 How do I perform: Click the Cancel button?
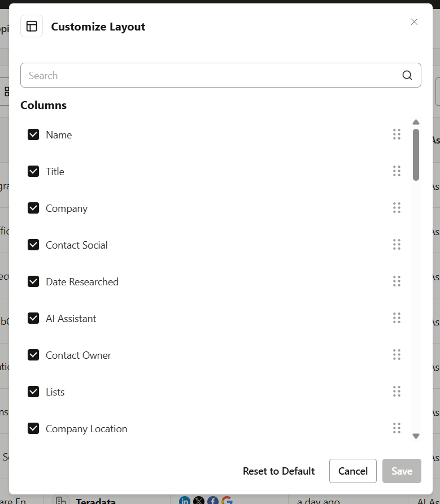click(x=352, y=471)
